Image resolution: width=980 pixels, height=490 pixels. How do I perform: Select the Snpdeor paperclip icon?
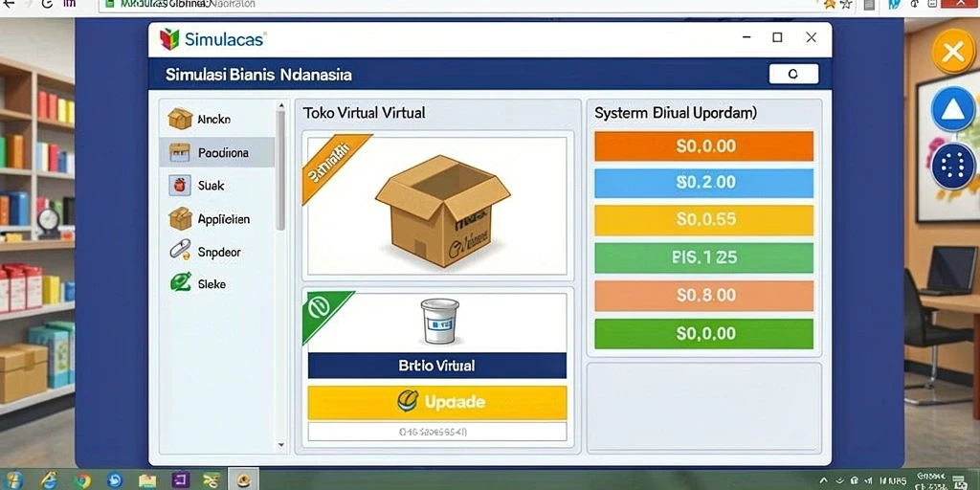[180, 252]
